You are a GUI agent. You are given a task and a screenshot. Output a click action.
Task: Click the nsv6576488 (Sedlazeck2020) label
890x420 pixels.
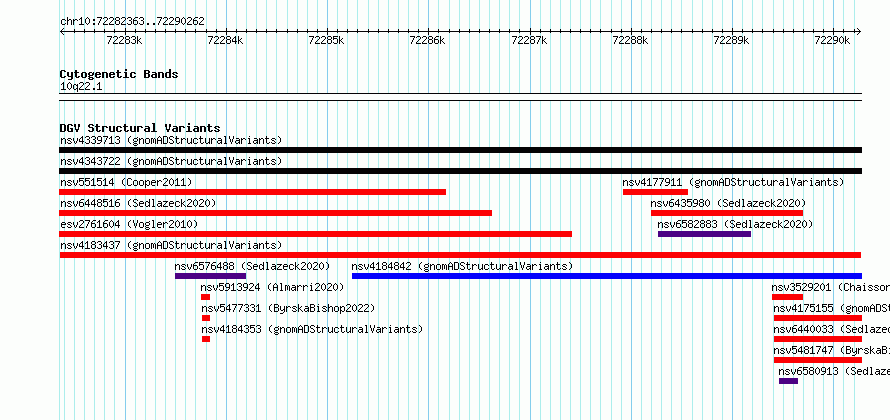point(252,266)
